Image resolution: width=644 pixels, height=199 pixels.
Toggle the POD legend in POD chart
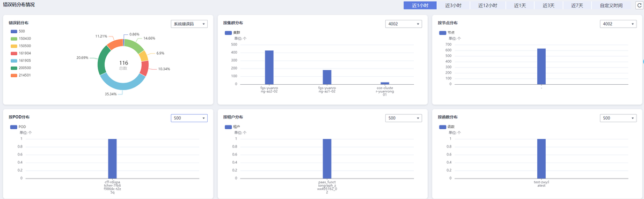click(18, 127)
